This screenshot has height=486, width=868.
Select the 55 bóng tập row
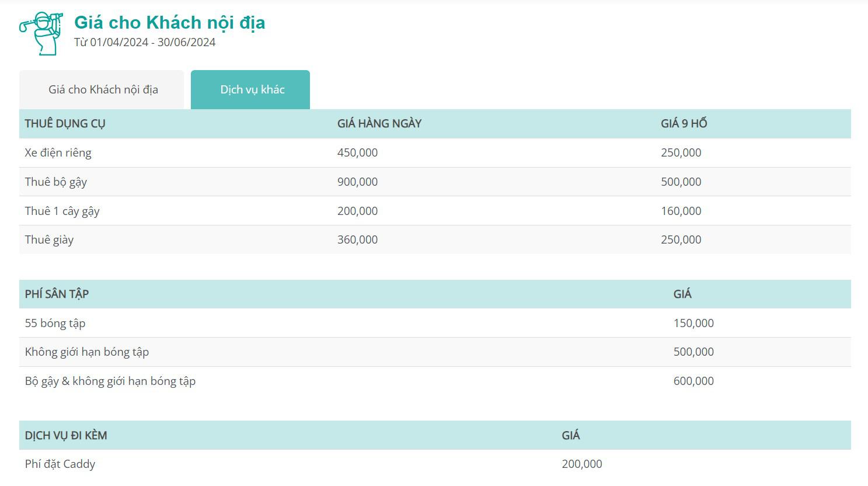[x=55, y=323]
